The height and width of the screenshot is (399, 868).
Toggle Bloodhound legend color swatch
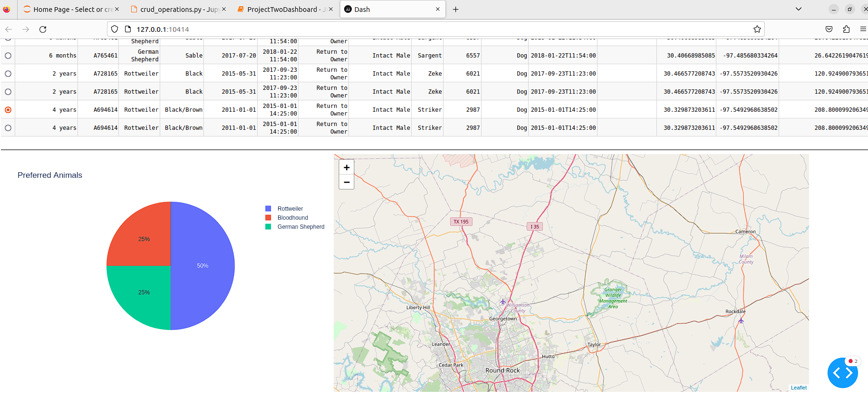tap(268, 217)
